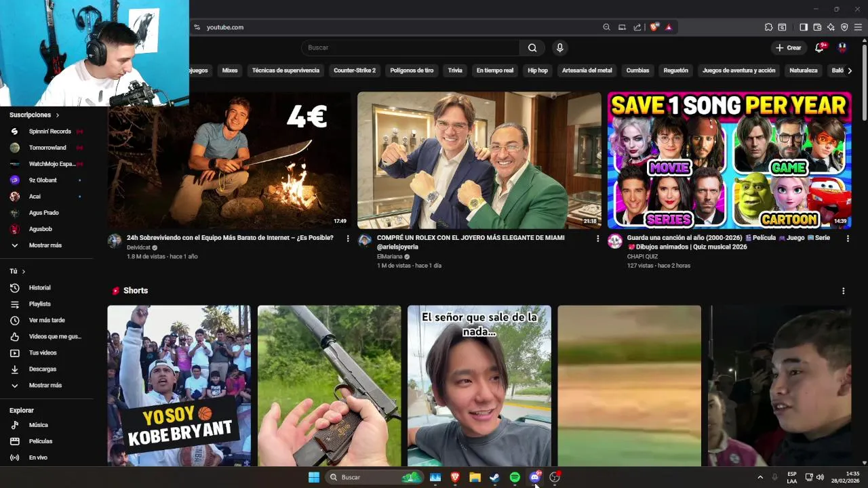Viewport: 868px width, 488px height.
Task: Open options menu for COMPRÉ UN ROLEX video
Action: [x=597, y=239]
